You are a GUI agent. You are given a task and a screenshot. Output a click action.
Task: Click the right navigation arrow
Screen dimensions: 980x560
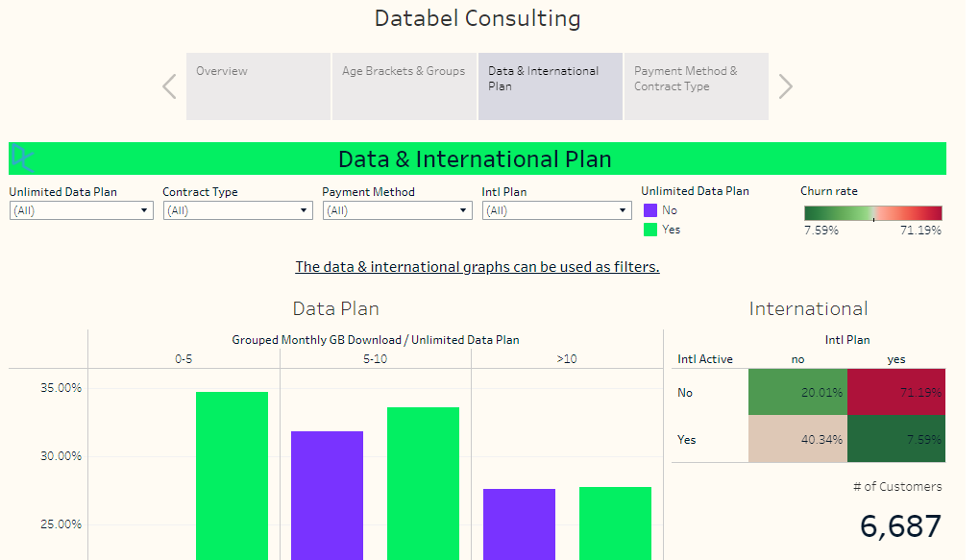[x=785, y=85]
